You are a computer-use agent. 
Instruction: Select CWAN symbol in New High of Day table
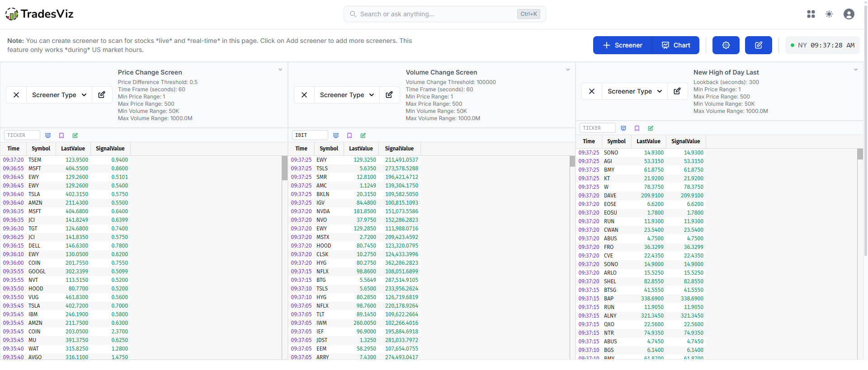pos(611,230)
